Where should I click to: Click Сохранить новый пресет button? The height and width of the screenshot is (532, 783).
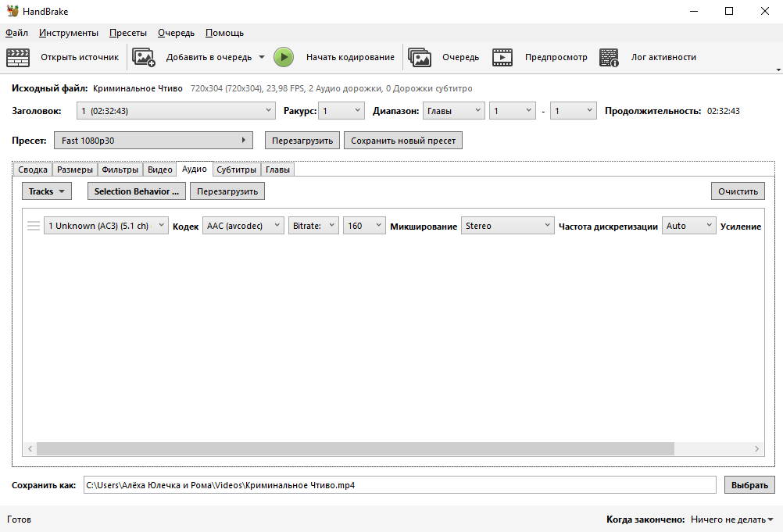[403, 141]
